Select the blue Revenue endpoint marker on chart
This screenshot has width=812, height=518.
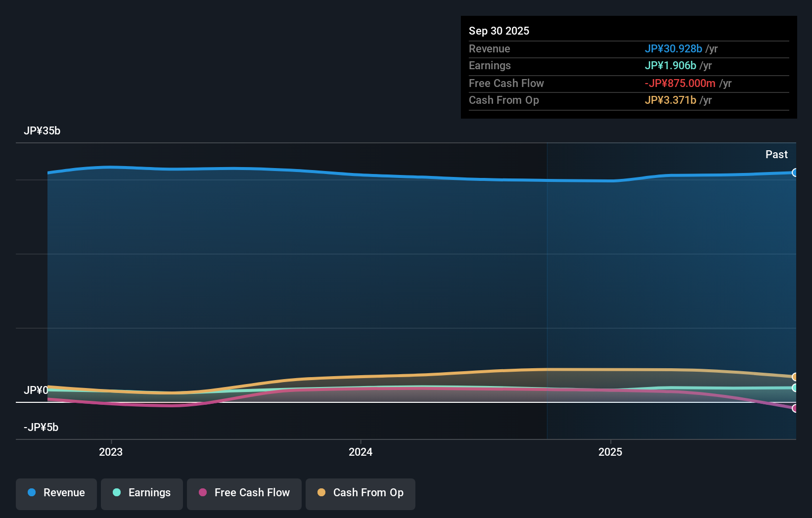pos(795,173)
